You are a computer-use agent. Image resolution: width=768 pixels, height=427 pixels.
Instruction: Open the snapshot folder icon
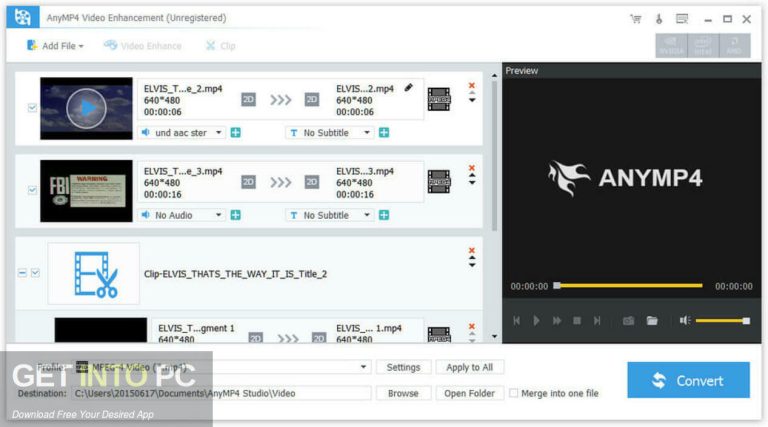[x=652, y=321]
